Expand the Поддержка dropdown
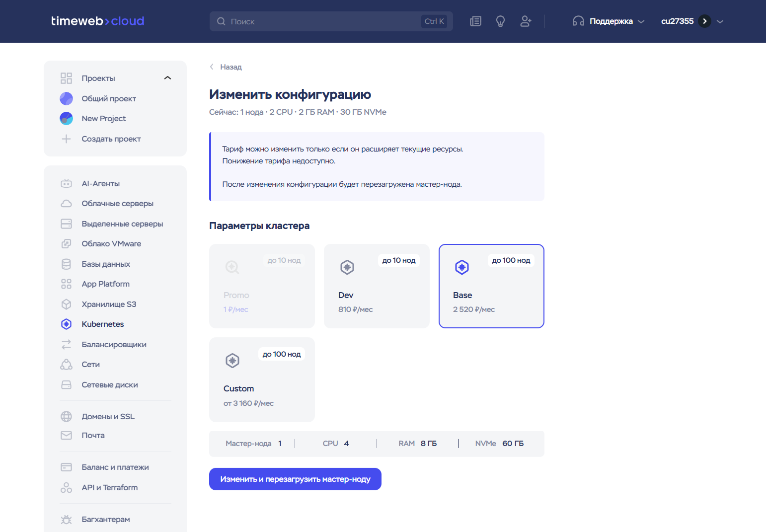 pyautogui.click(x=609, y=21)
